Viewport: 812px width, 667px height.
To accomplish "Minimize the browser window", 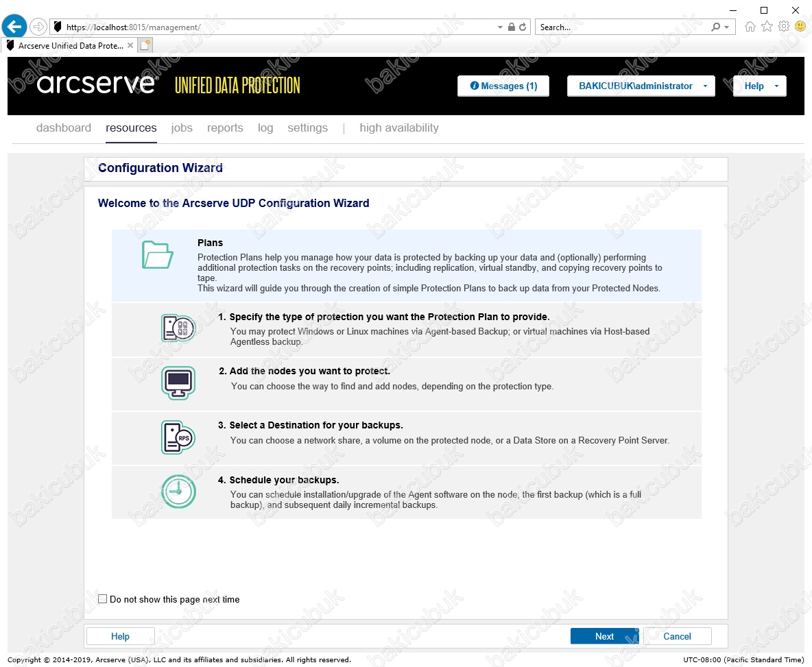I will coord(732,10).
